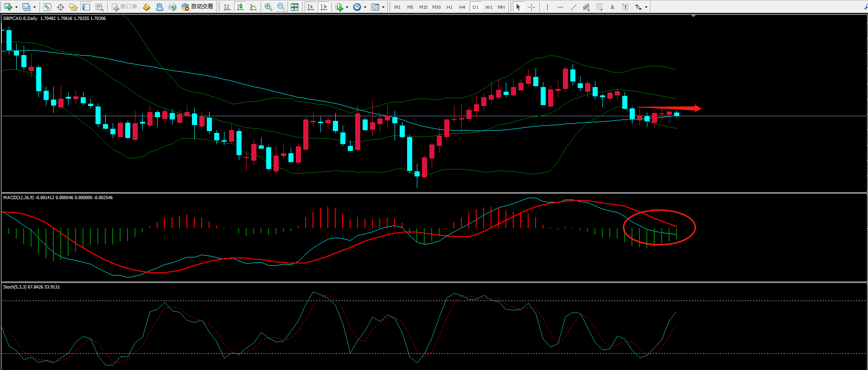Select the Fibonacci retracement tool
The height and width of the screenshot is (370, 868).
(x=600, y=7)
